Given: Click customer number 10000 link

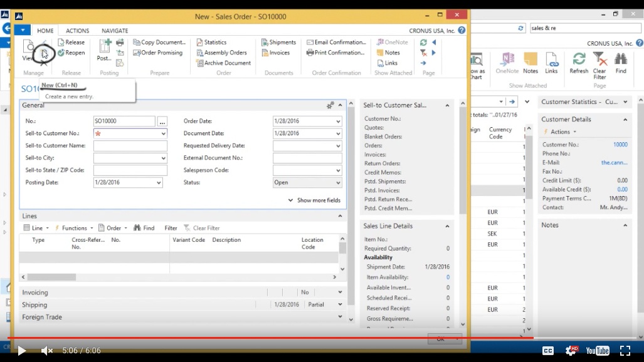Looking at the screenshot, I should 620,145.
